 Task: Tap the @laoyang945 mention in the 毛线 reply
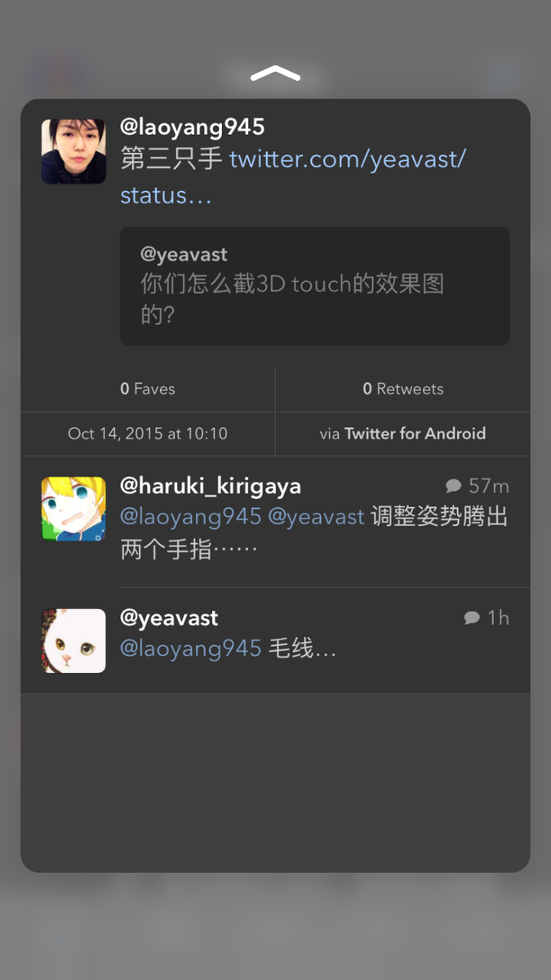tap(191, 648)
